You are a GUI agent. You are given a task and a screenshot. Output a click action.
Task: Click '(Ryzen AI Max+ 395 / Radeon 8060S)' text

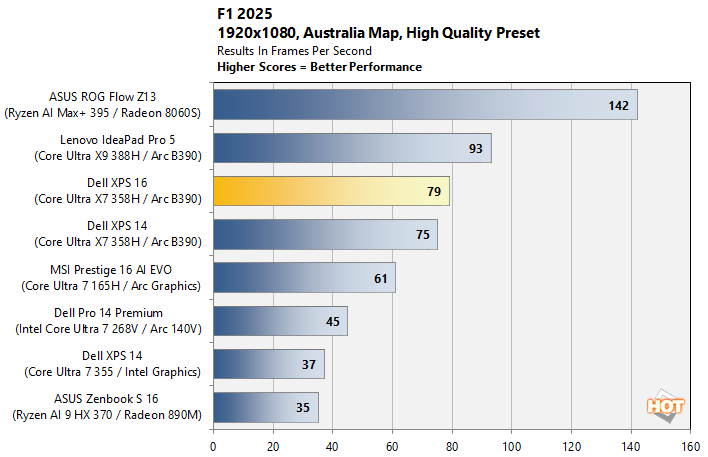102,113
